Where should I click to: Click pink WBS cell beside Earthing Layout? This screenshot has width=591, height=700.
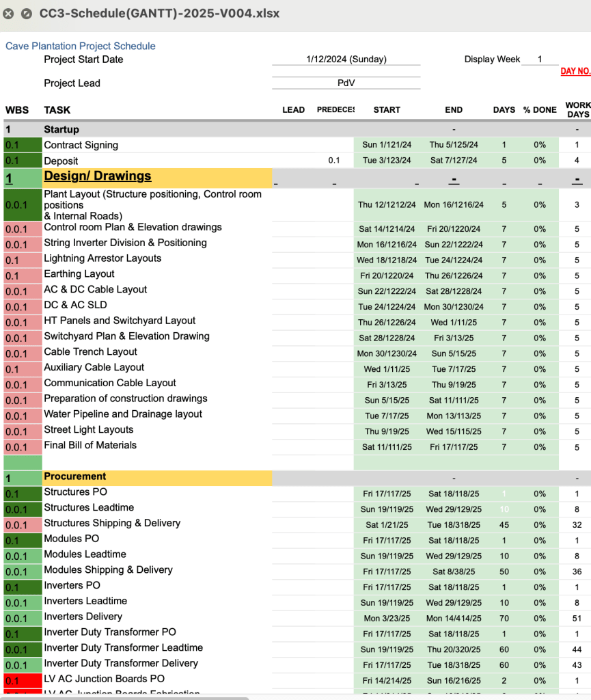coord(21,275)
